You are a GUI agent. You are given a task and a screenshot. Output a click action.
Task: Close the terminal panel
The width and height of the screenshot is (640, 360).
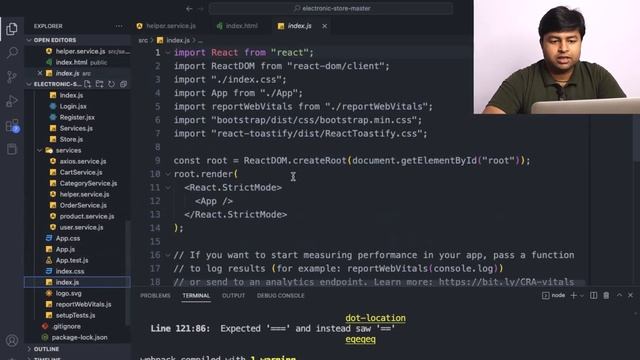631,295
